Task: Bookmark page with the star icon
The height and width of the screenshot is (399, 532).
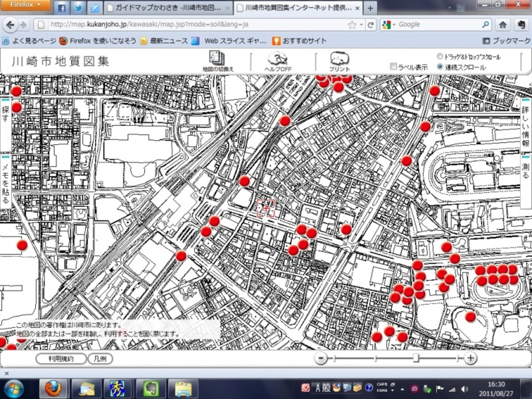Action: tap(352, 25)
